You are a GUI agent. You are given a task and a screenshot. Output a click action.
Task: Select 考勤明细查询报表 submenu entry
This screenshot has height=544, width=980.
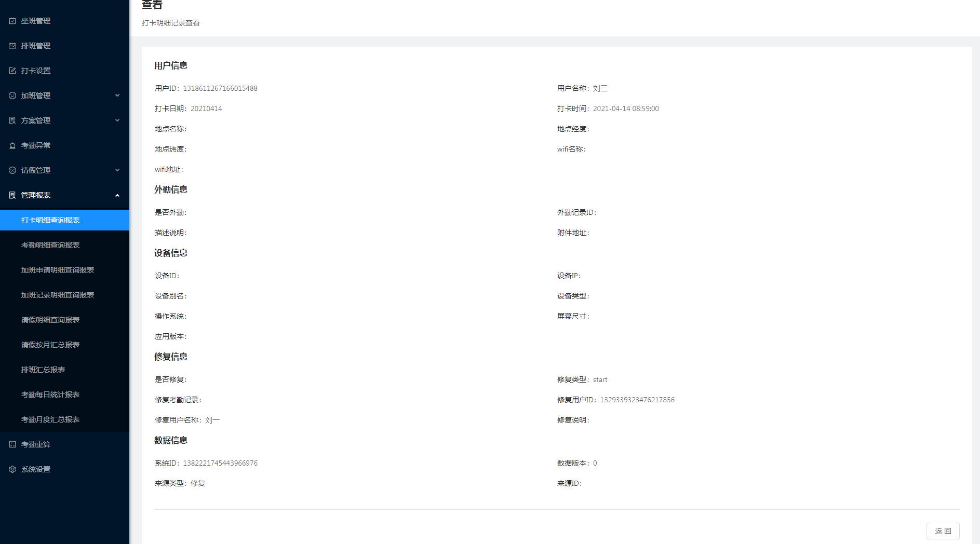(x=64, y=245)
